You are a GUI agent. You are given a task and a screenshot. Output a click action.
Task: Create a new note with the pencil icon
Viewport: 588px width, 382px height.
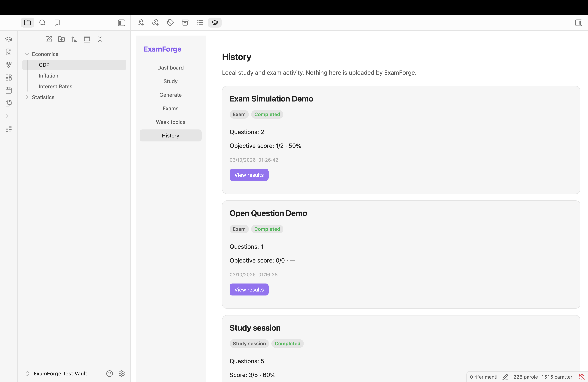[49, 39]
